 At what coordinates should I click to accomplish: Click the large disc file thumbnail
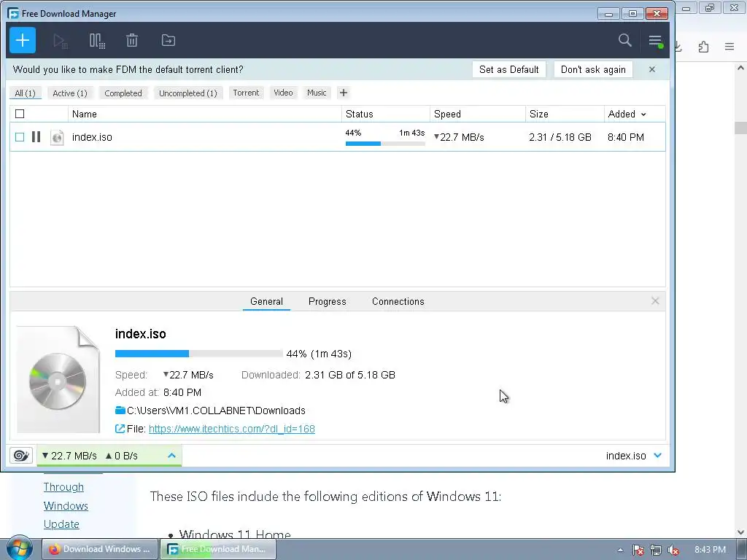[58, 379]
